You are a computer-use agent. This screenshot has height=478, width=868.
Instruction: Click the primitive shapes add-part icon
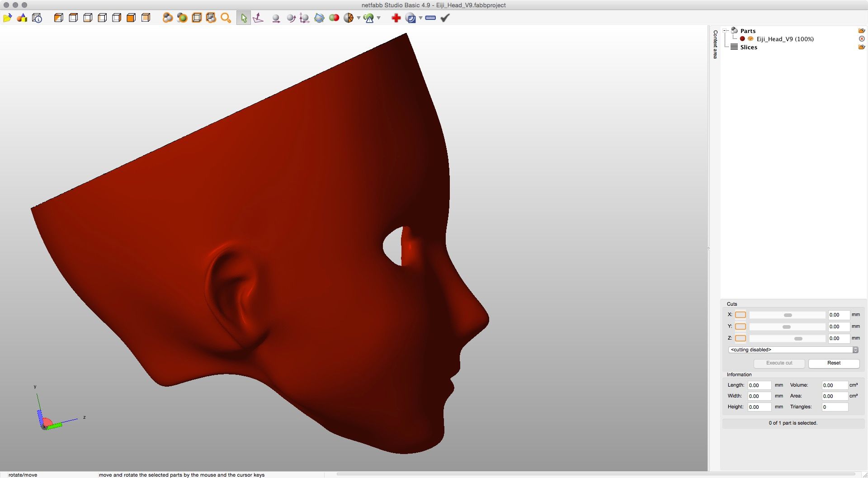22,18
